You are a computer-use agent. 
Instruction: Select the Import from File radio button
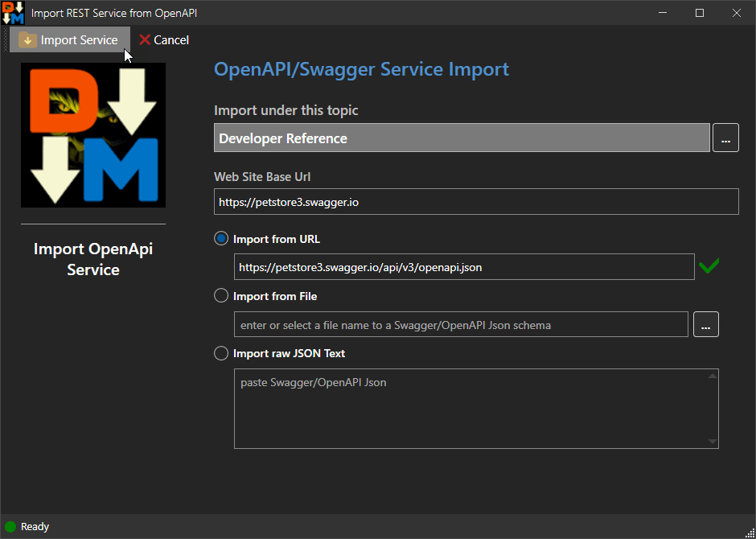[221, 295]
